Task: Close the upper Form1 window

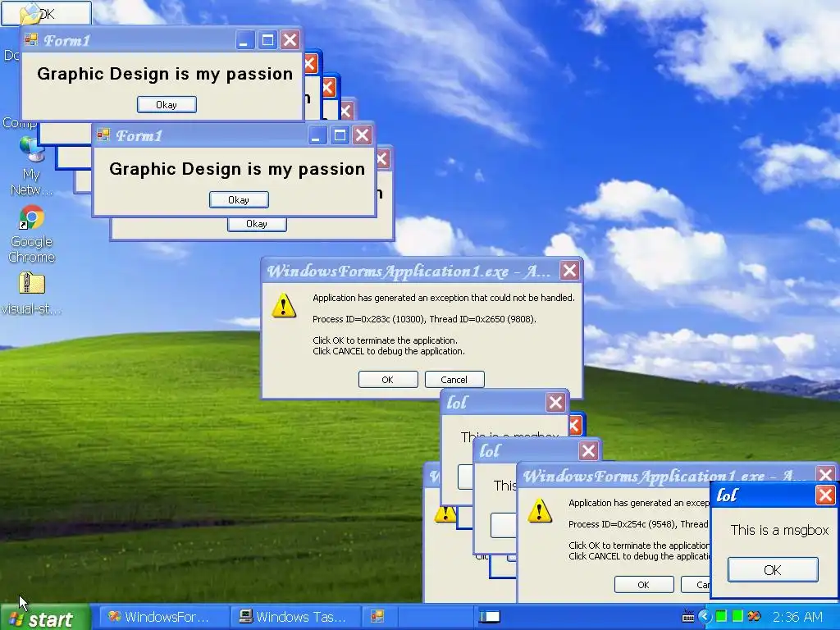Action: coord(290,40)
